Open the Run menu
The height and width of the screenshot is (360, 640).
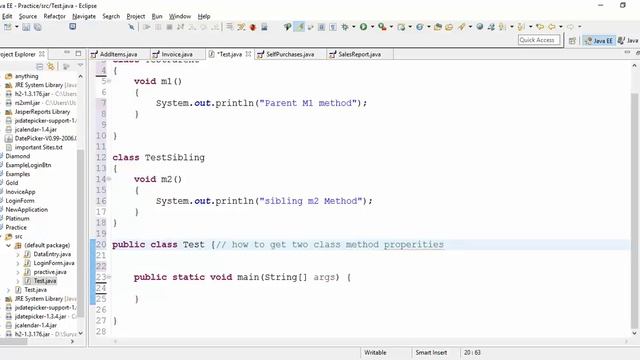157,16
